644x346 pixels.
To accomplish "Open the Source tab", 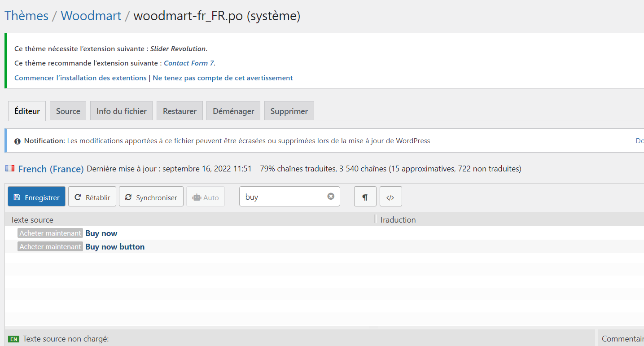I will click(x=68, y=111).
